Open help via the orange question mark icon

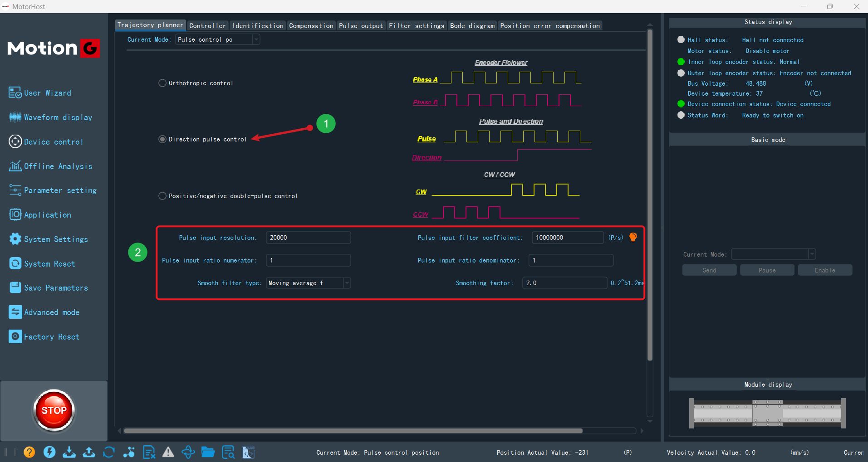pyautogui.click(x=29, y=452)
